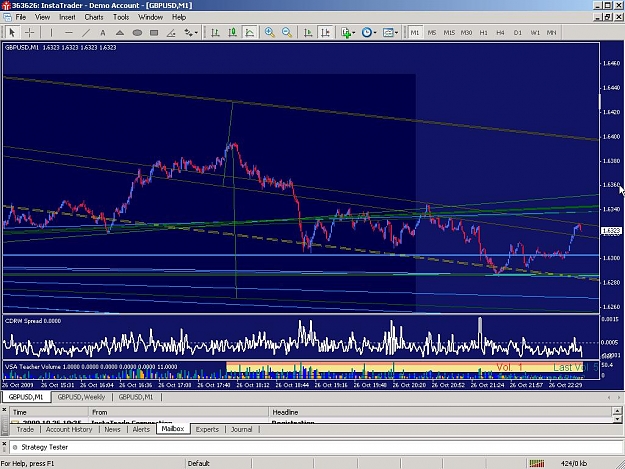Image resolution: width=625 pixels, height=469 pixels.
Task: Open the Account History tab
Action: point(69,429)
